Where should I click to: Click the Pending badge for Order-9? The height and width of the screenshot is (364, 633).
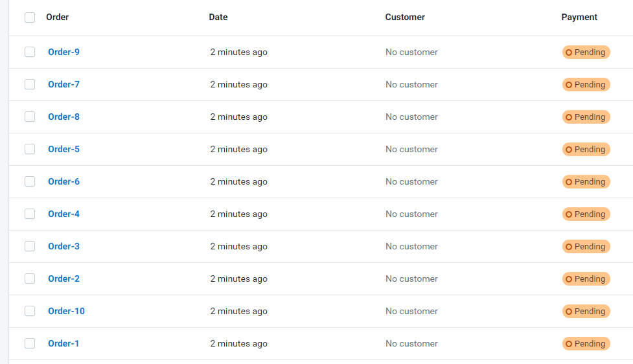pos(586,52)
